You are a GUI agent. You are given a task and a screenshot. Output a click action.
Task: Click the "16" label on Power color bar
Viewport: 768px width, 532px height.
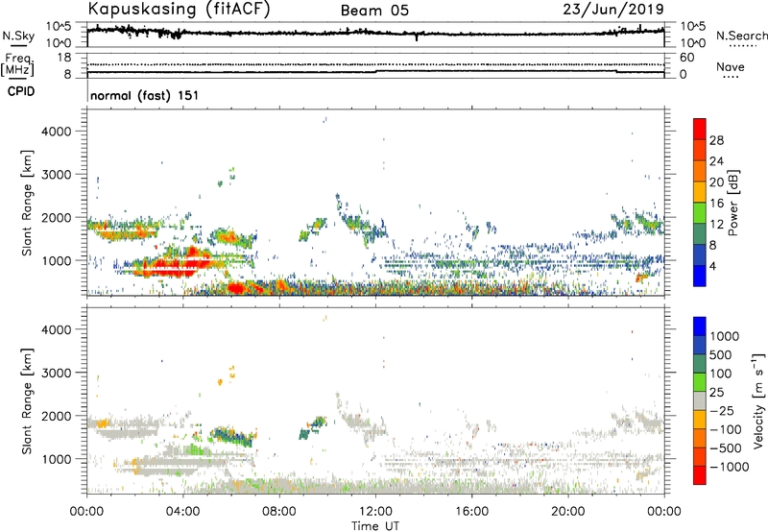[x=716, y=204]
